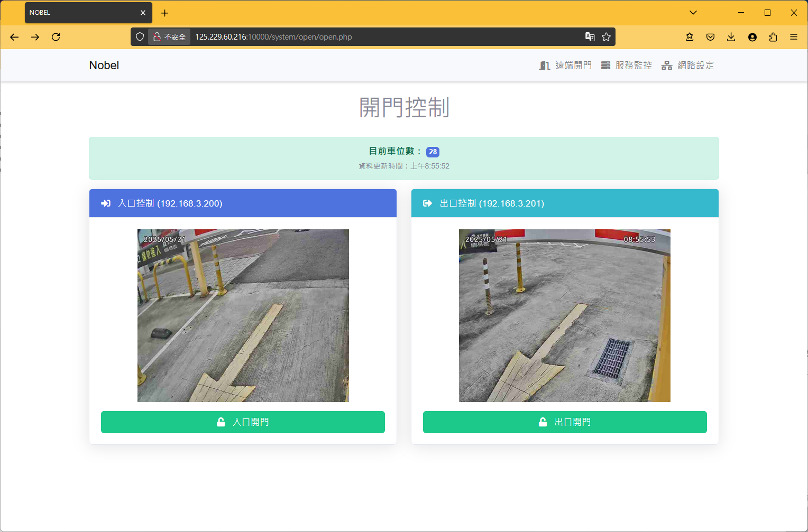This screenshot has height=532, width=808.
Task: Click the 出口開門 green button
Action: click(x=565, y=422)
